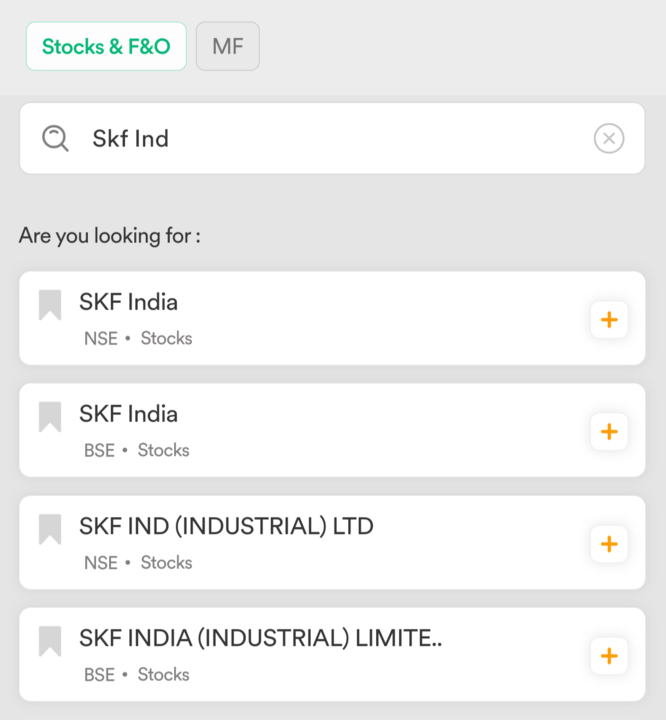The height and width of the screenshot is (720, 666).
Task: Open SKF India NSE result
Action: pyautogui.click(x=300, y=318)
